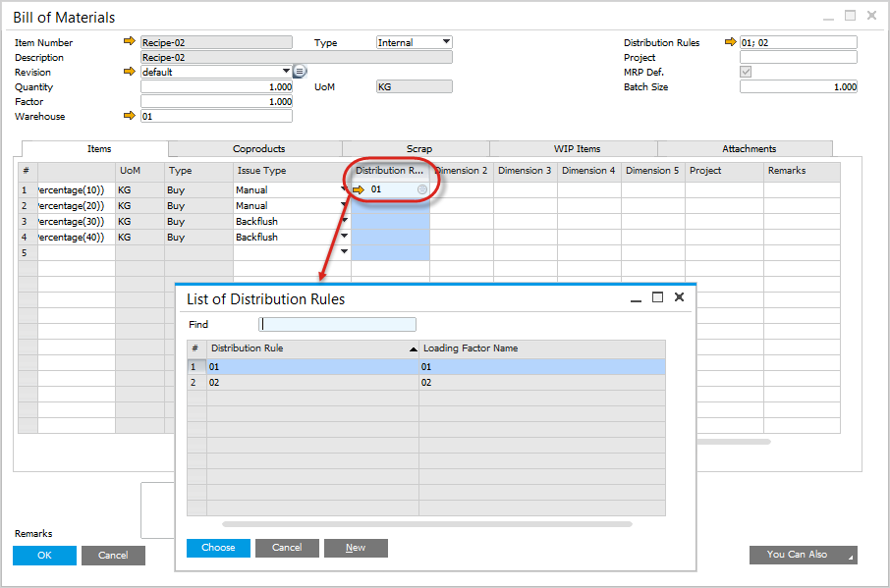Click the Find input field
The height and width of the screenshot is (588, 890).
point(337,325)
